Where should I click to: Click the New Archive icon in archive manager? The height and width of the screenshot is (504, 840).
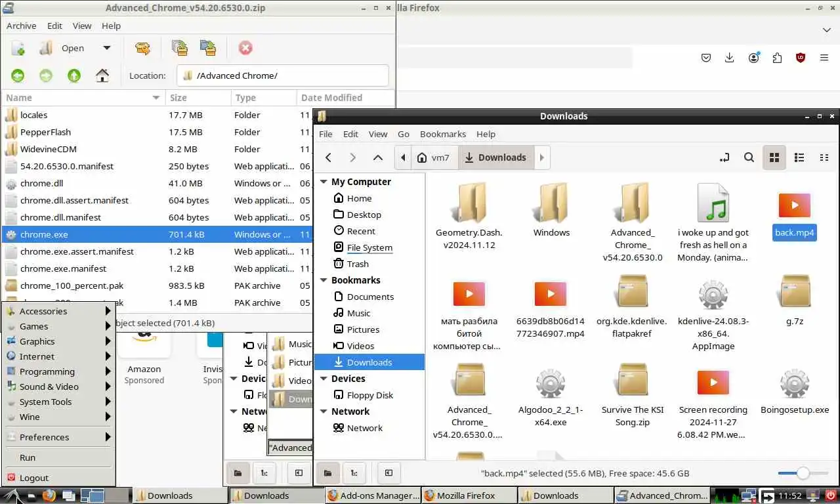pyautogui.click(x=18, y=48)
